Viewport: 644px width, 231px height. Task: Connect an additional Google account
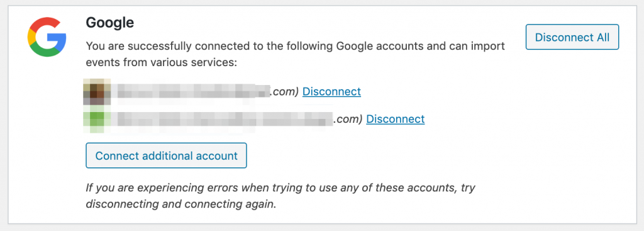(166, 155)
